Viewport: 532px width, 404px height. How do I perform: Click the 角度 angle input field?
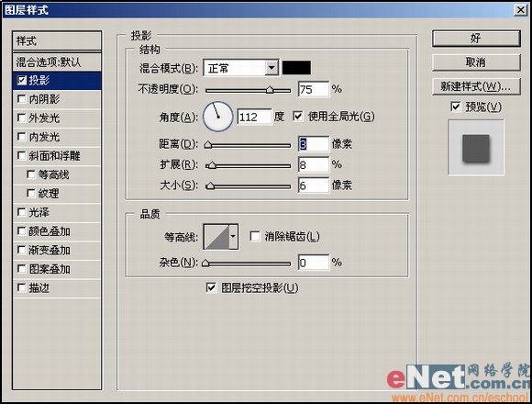254,117
